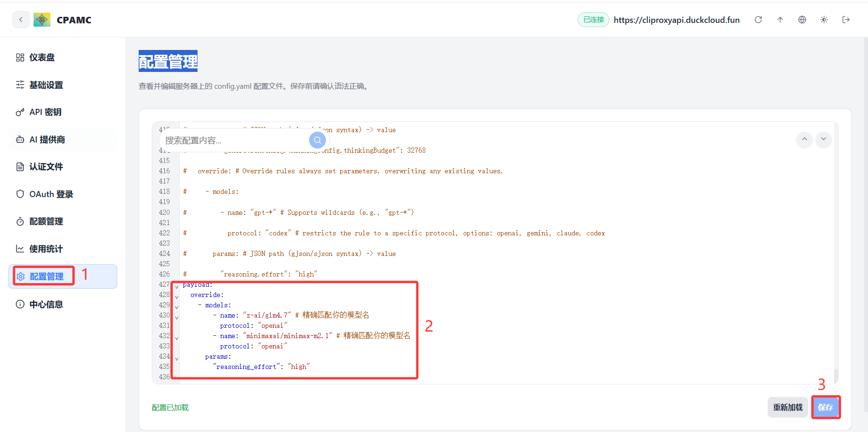Image resolution: width=868 pixels, height=432 pixels.
Task: Open the 仪表盘 dashboard page
Action: click(x=63, y=57)
